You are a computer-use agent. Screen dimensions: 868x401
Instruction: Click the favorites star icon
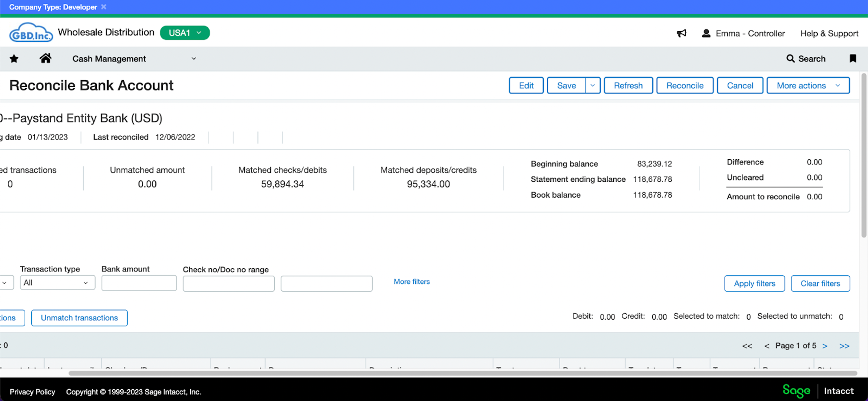14,59
